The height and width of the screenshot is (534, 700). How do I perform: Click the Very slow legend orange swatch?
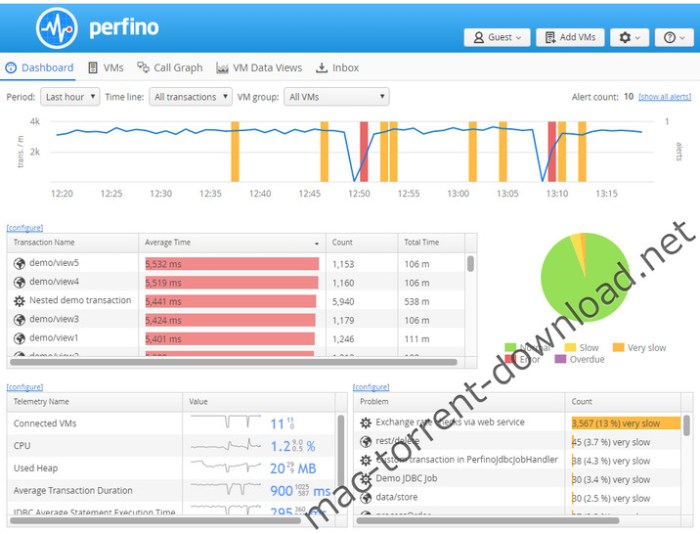618,347
